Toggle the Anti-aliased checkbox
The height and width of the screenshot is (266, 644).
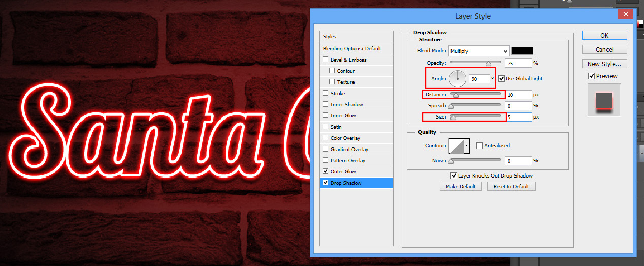point(480,146)
